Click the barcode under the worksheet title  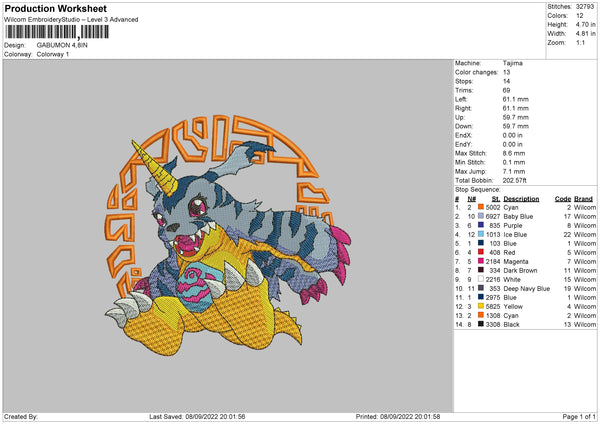(57, 33)
